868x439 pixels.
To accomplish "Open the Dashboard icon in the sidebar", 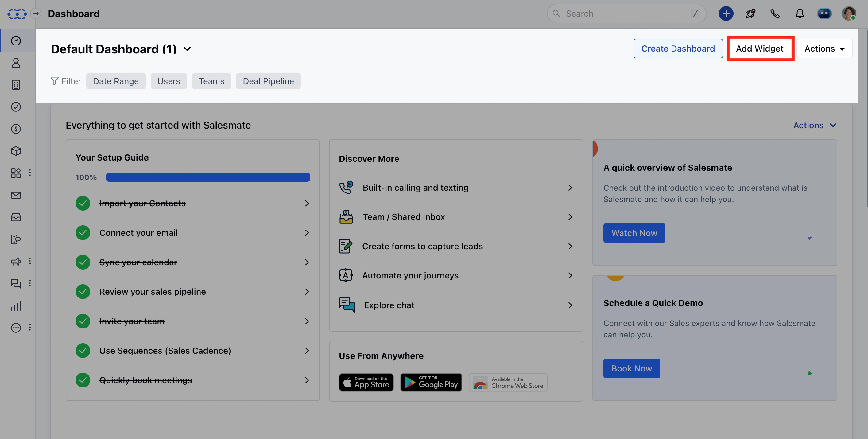I will (x=16, y=41).
